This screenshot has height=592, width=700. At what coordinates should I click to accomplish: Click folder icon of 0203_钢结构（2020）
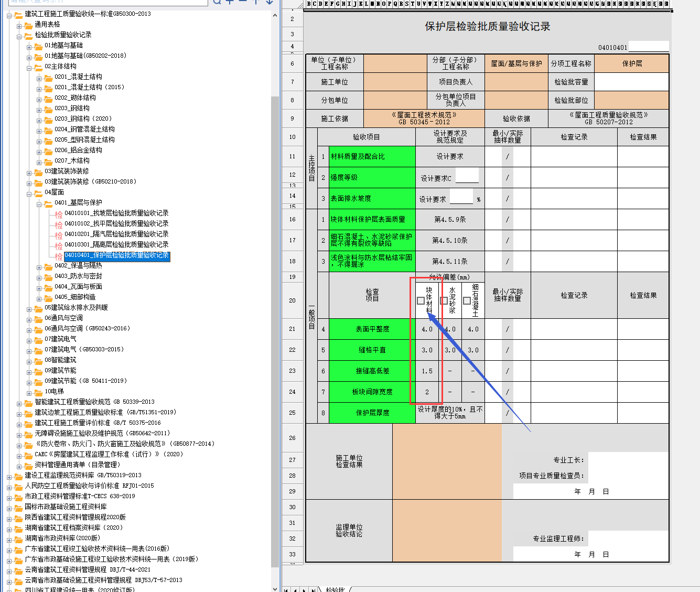(48, 119)
